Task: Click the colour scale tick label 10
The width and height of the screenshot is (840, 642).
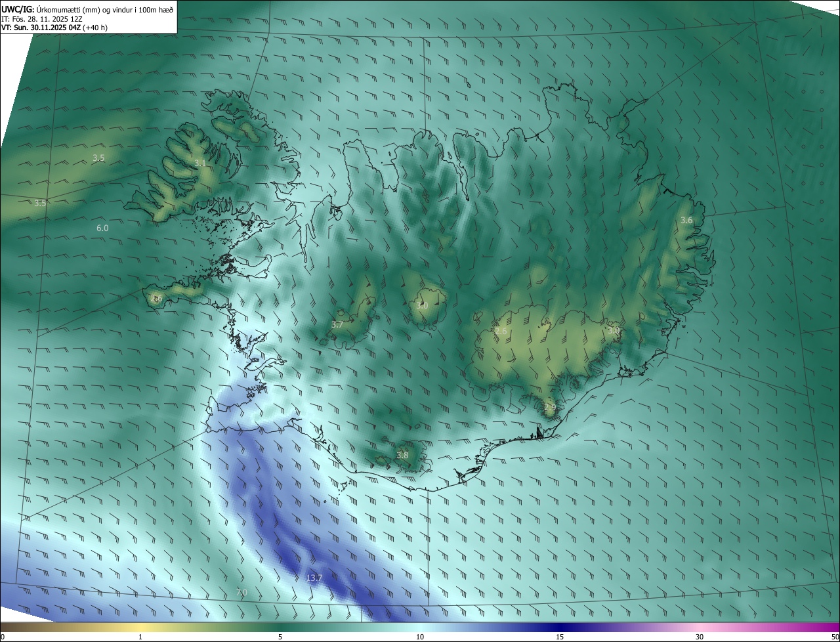Action: (x=420, y=637)
